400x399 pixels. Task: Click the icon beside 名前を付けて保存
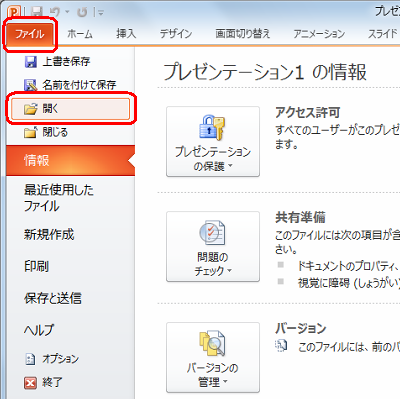click(x=31, y=85)
